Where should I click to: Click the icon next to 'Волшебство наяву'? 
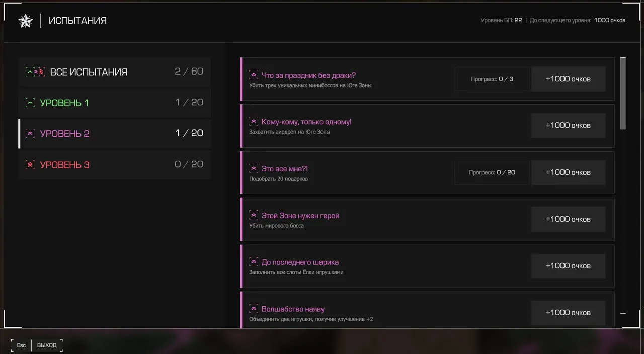click(x=254, y=309)
